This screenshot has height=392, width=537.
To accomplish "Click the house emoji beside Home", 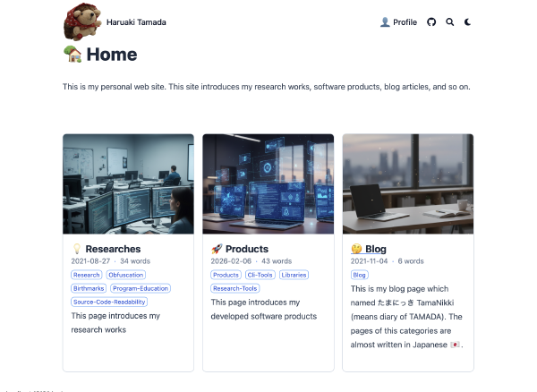I will coord(72,54).
